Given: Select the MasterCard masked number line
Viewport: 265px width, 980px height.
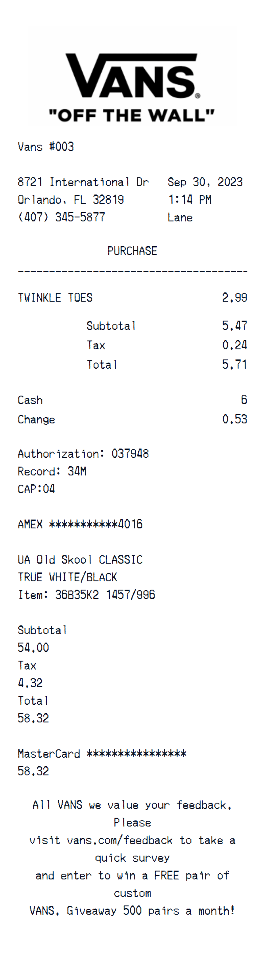Looking at the screenshot, I should pos(102,754).
